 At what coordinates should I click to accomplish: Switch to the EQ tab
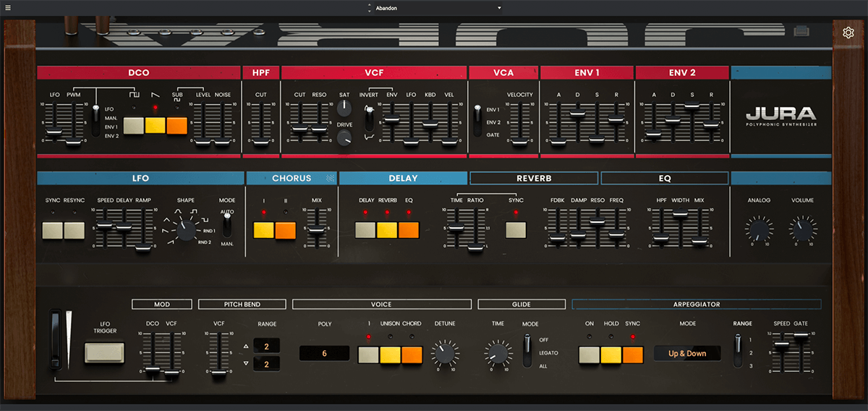point(664,178)
